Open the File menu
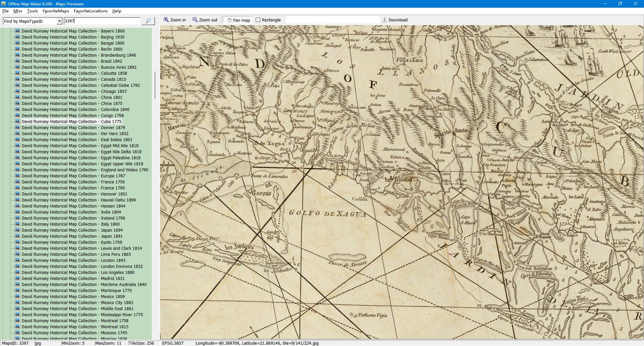Image resolution: width=644 pixels, height=346 pixels. [x=5, y=11]
